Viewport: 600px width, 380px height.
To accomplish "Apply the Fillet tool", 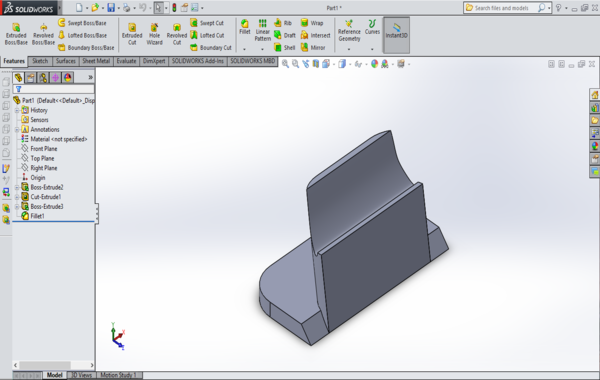I will pos(245,27).
